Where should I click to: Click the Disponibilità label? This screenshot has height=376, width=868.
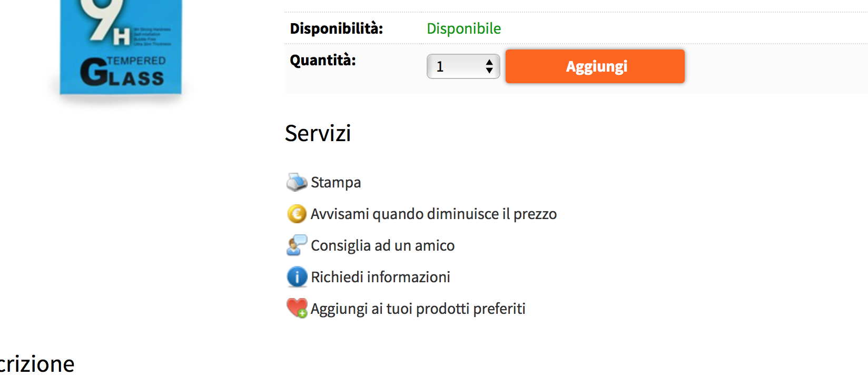336,28
